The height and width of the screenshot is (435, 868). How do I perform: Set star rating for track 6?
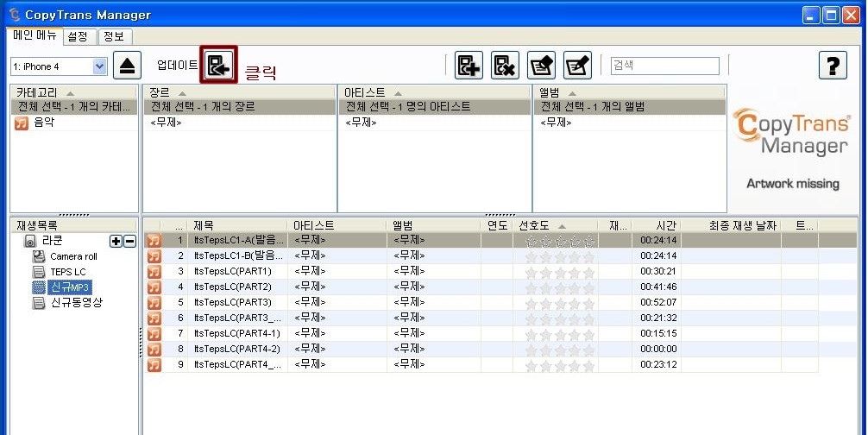[x=560, y=318]
